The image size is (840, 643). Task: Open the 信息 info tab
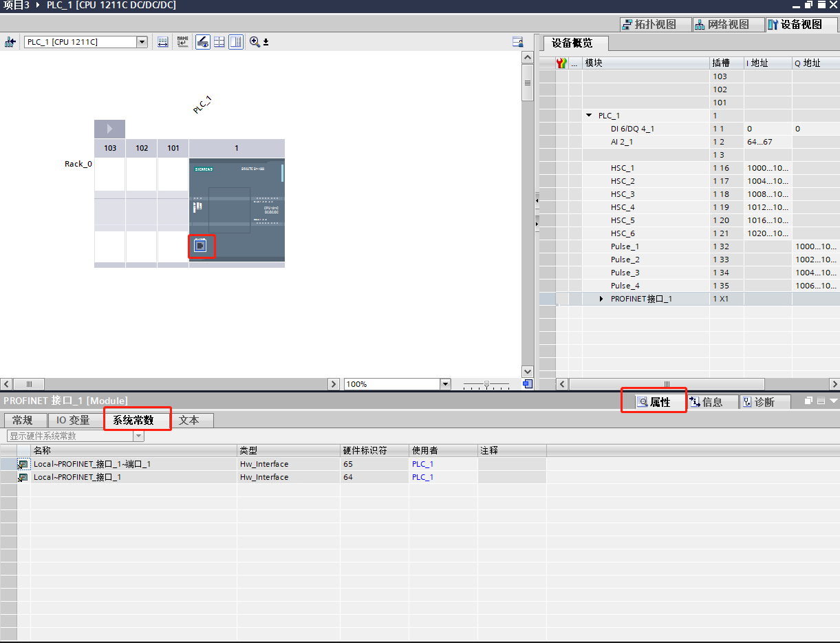click(x=712, y=402)
